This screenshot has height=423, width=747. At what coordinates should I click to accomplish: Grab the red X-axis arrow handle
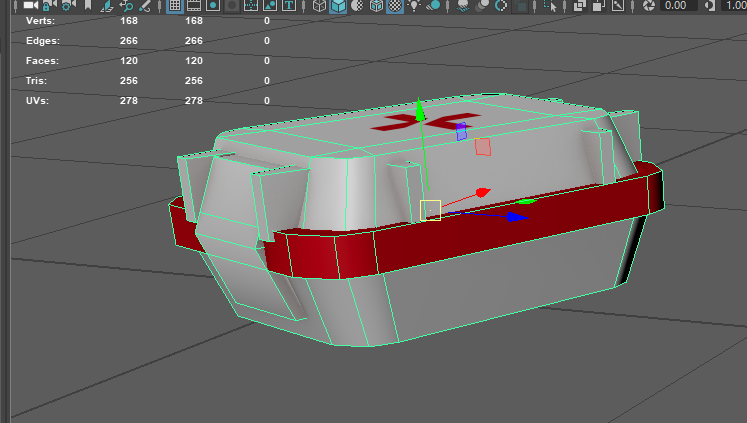click(x=483, y=192)
